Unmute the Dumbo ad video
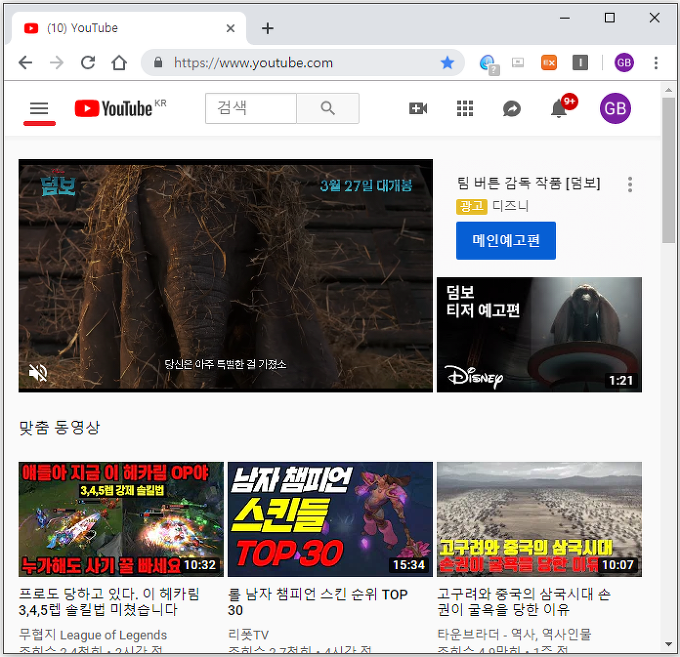The image size is (680, 657). click(38, 373)
